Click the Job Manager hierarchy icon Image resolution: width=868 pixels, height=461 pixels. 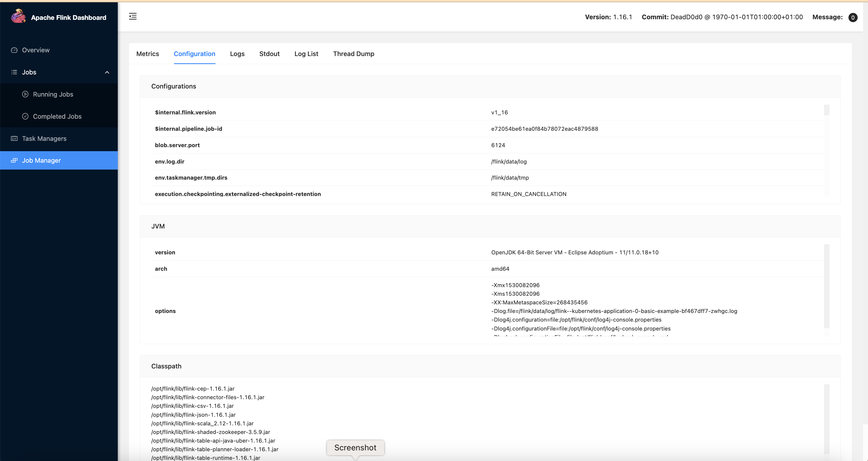tap(14, 161)
